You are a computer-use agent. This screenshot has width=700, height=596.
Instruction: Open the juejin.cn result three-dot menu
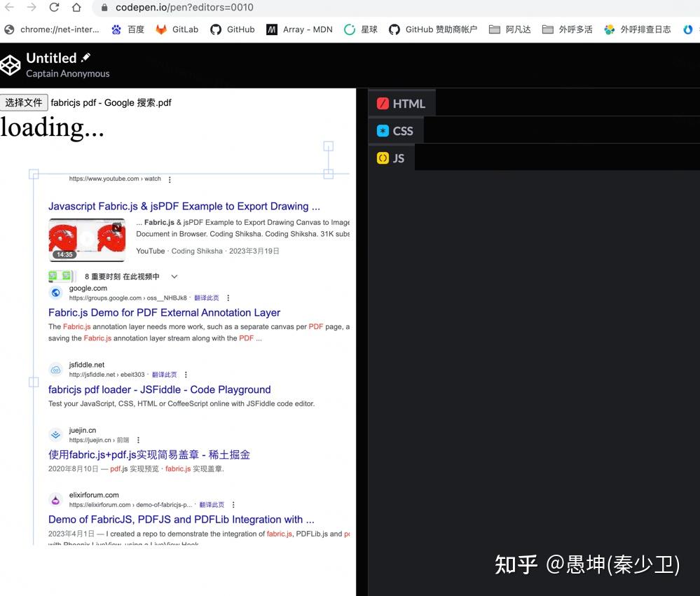pyautogui.click(x=139, y=440)
